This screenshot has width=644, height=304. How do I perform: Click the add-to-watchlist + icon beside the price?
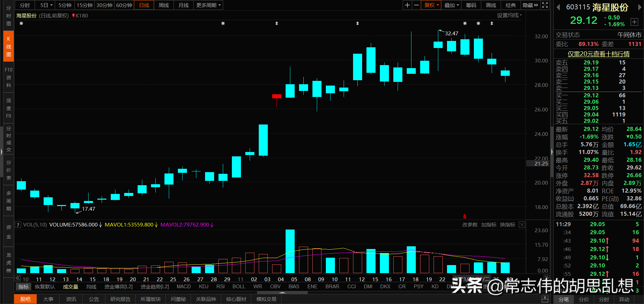(634, 22)
